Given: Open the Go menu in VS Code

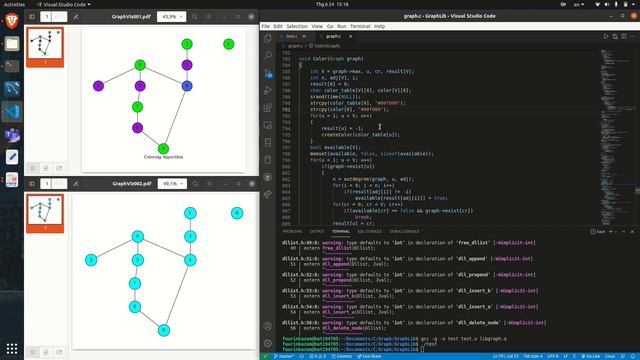Looking at the screenshot, I should [x=330, y=26].
